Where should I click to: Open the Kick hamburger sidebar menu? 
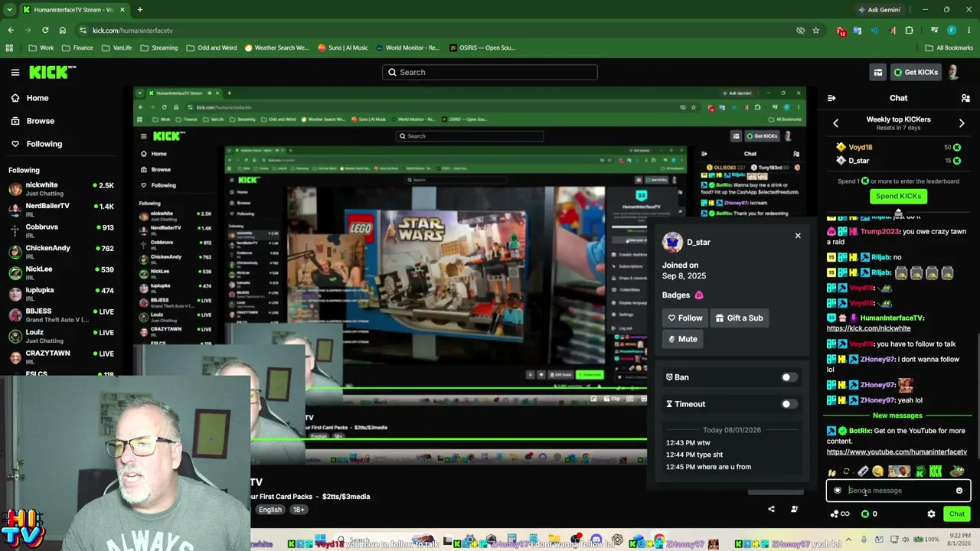(x=15, y=72)
